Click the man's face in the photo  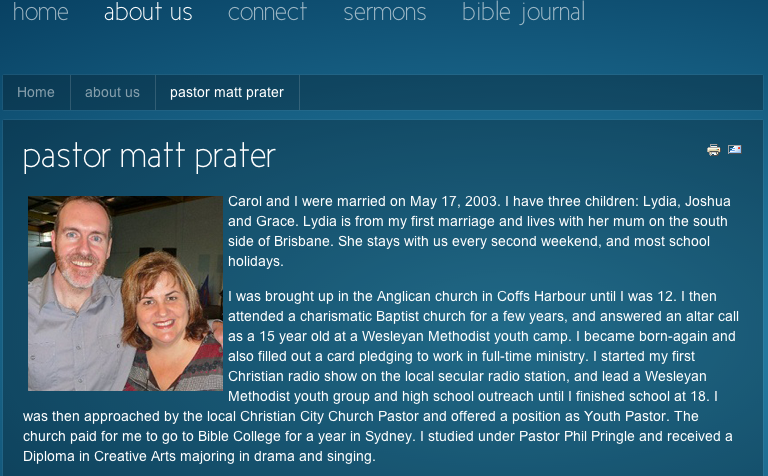[x=84, y=240]
